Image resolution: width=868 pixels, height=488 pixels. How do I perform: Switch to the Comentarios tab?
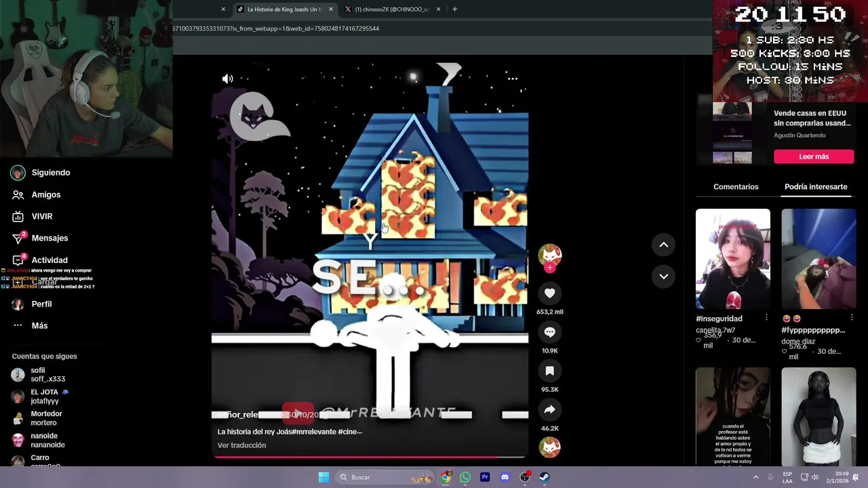[736, 186]
